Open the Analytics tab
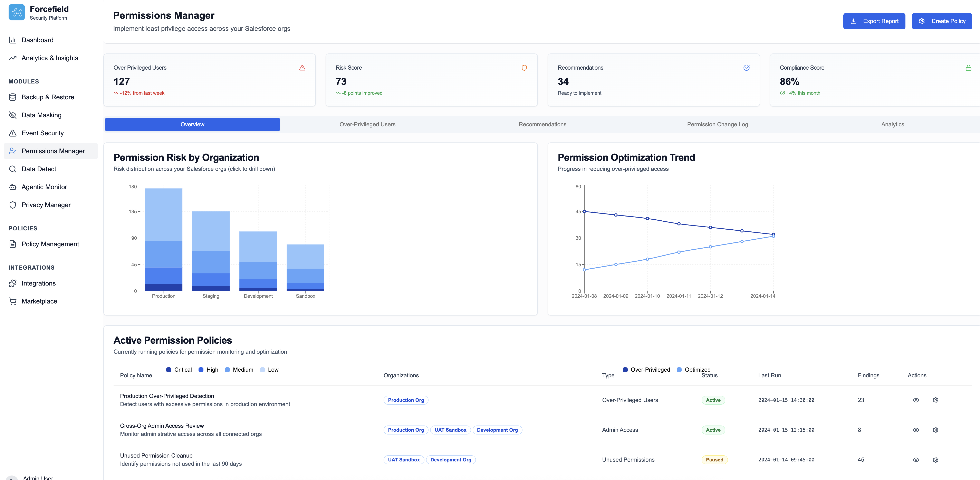The width and height of the screenshot is (980, 480). click(x=893, y=124)
